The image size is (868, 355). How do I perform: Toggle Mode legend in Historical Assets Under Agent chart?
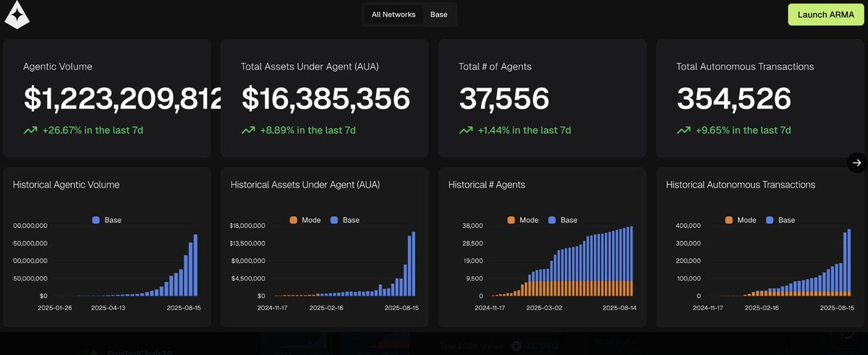click(305, 220)
